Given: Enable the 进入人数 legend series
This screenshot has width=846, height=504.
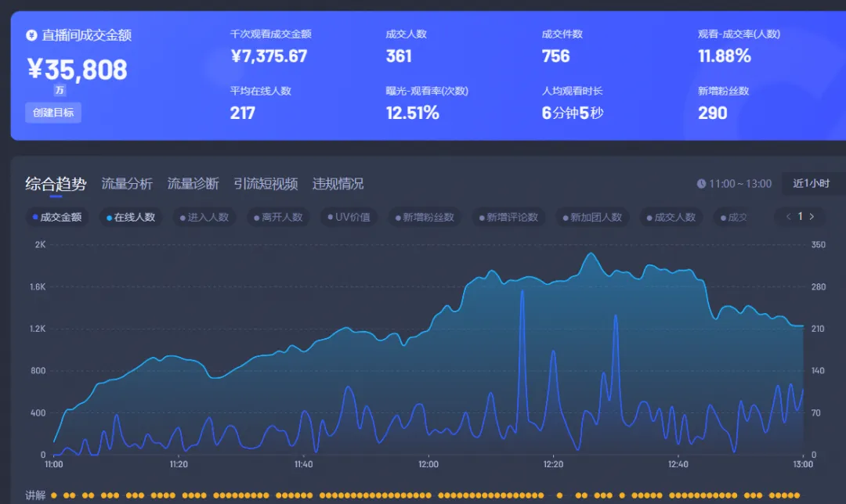Looking at the screenshot, I should point(204,218).
